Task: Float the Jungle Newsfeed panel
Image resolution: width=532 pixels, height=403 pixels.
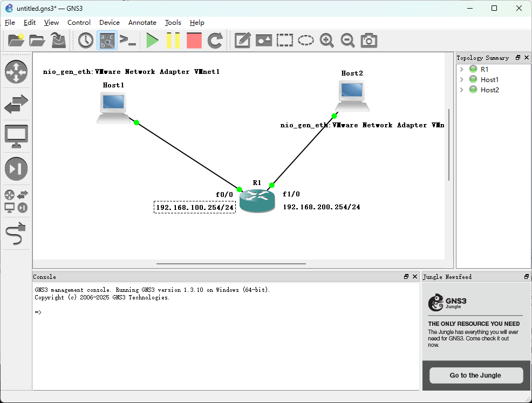Action: point(526,276)
